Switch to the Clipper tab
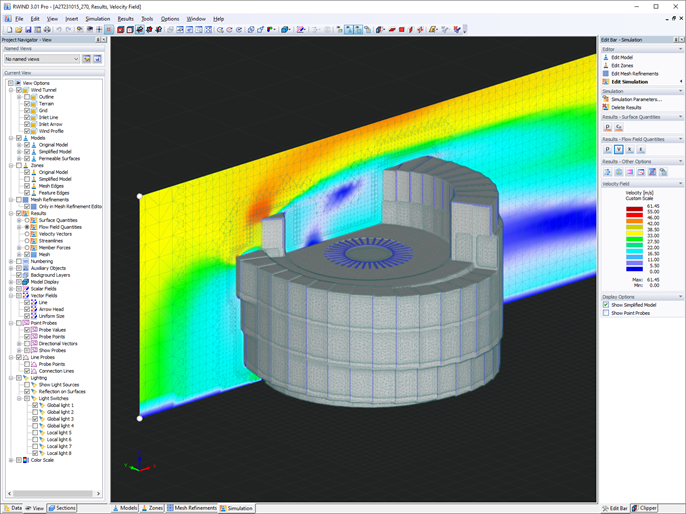Screen dimensions: 686x514 coord(644,508)
